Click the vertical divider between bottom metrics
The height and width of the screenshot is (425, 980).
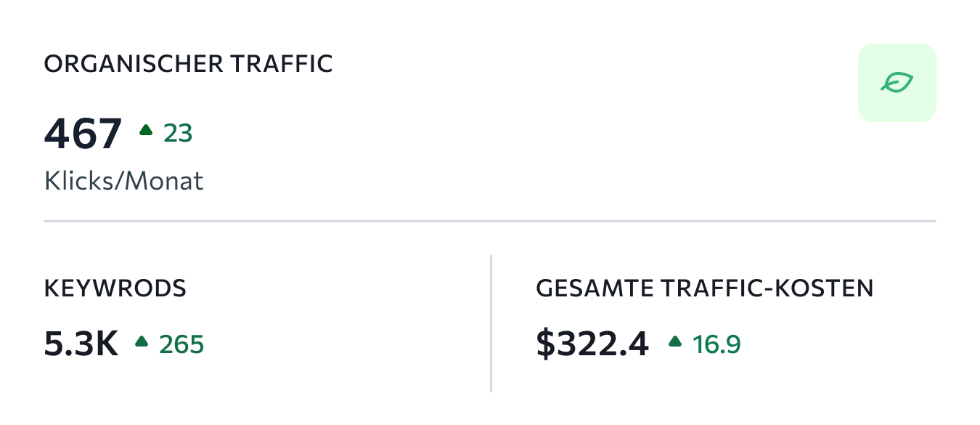click(491, 323)
